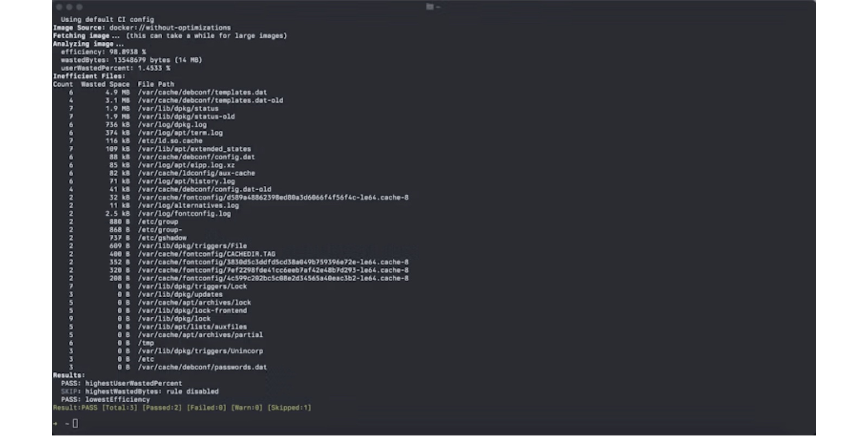Click the wastedBytes 13548679 bytes line
The height and width of the screenshot is (436, 868).
(x=131, y=60)
